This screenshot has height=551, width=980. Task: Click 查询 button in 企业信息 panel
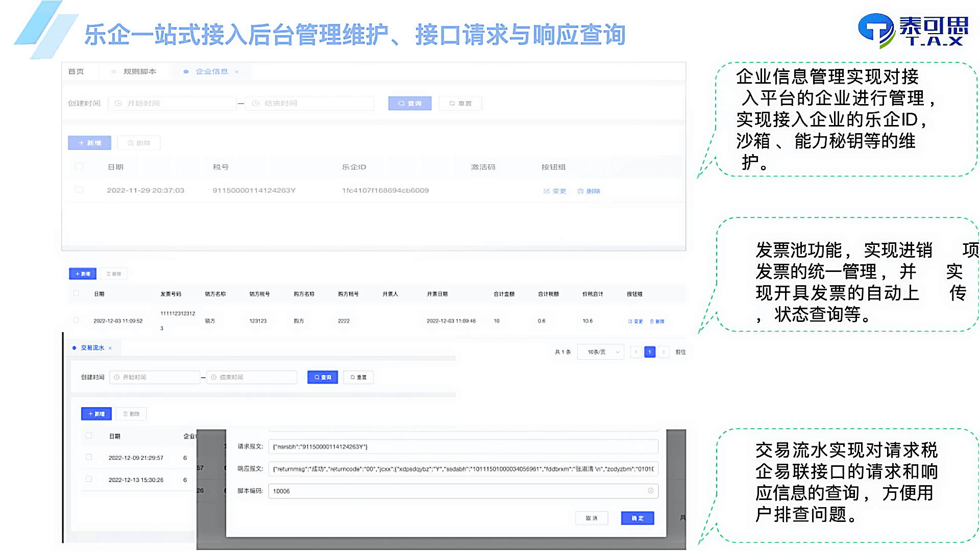(410, 103)
